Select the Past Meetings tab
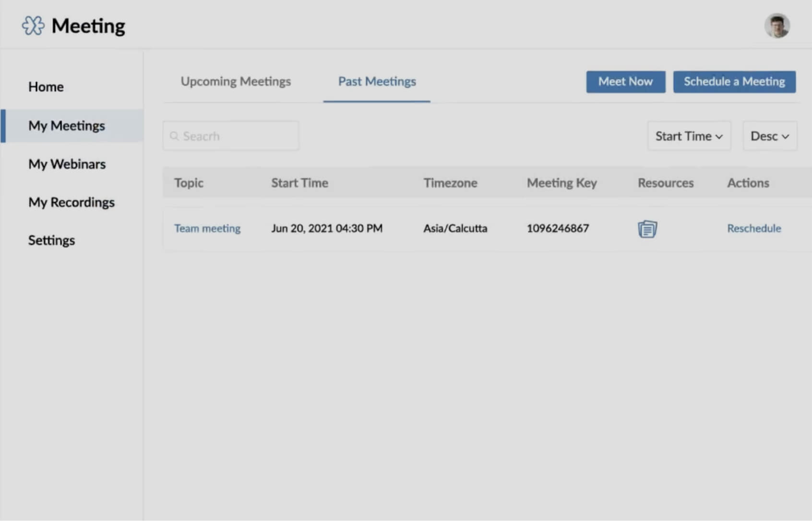Viewport: 812px width, 521px height. pos(377,82)
